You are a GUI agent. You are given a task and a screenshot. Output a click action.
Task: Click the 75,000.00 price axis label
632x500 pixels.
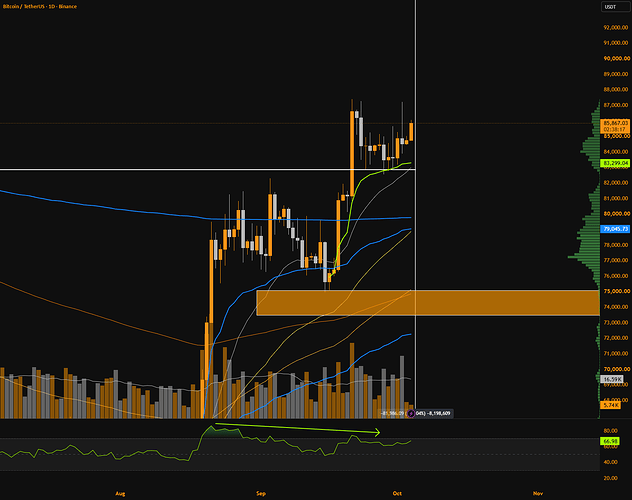coord(615,291)
